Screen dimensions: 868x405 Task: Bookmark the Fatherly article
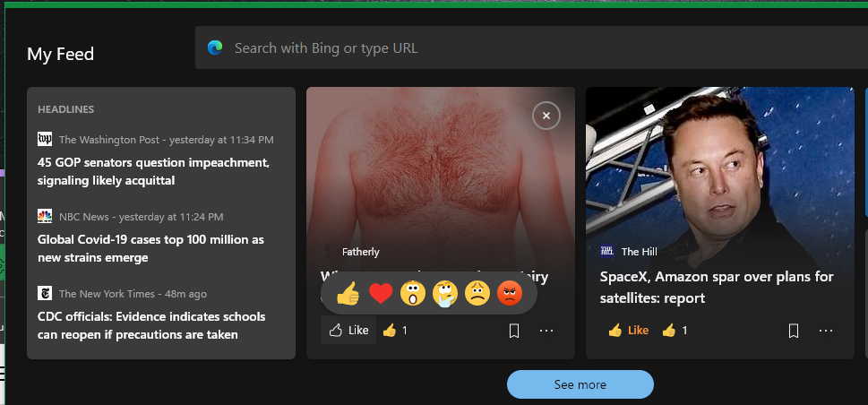pyautogui.click(x=513, y=331)
